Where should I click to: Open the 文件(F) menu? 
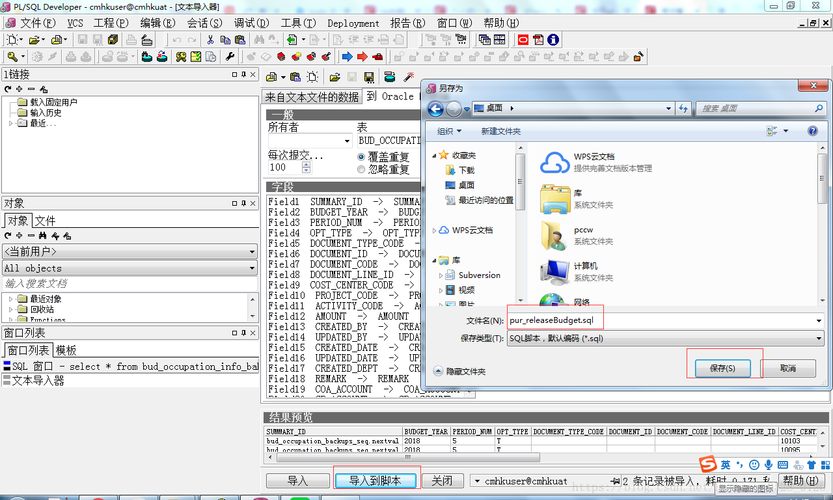click(37, 23)
